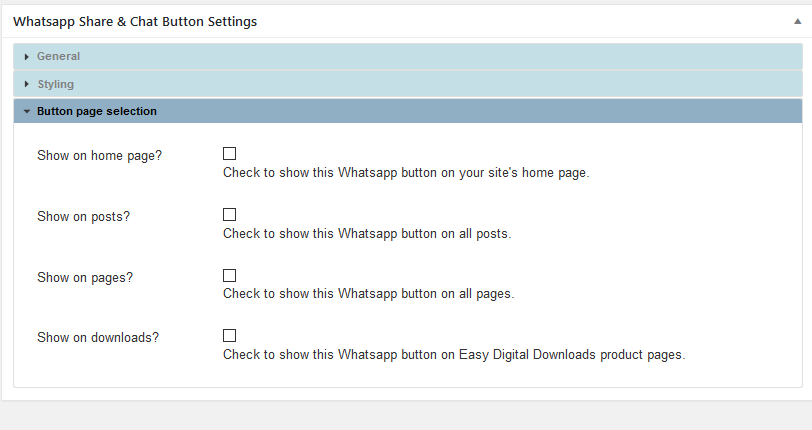The width and height of the screenshot is (812, 430).
Task: Check the Show on pages checkbox
Action: [229, 275]
